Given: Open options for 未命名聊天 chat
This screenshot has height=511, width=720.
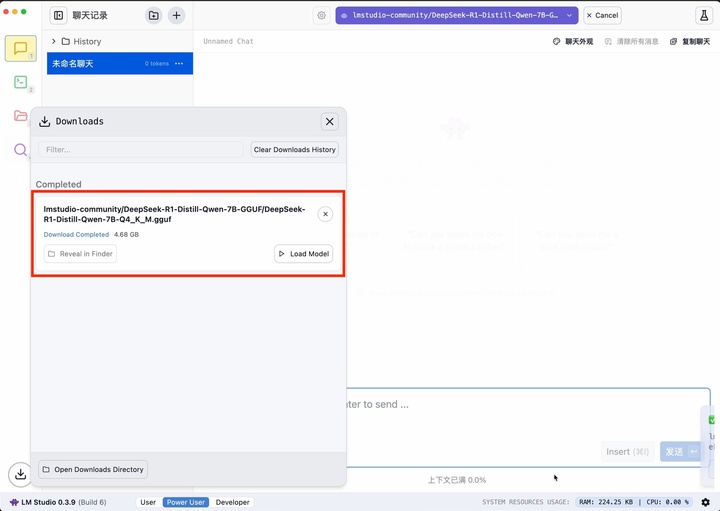Looking at the screenshot, I should [x=179, y=63].
